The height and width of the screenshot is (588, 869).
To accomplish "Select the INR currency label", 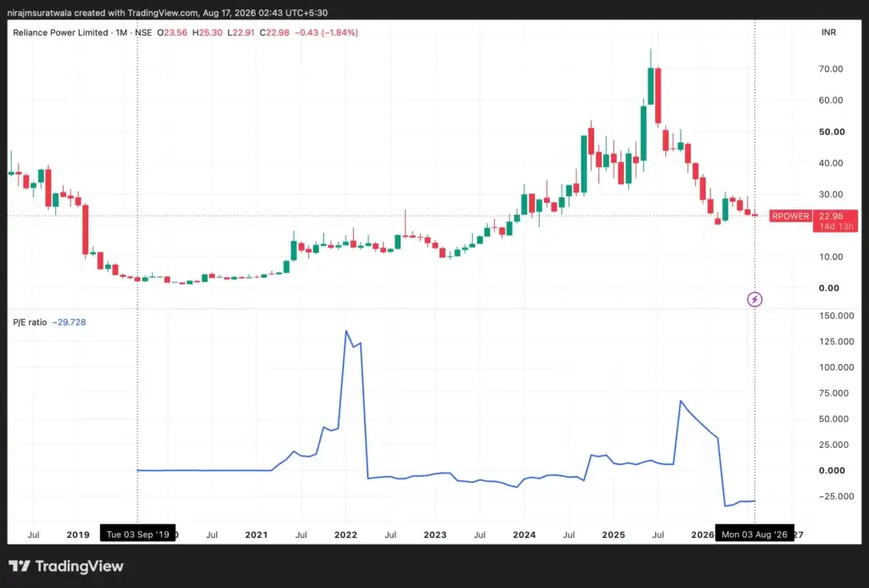I will tap(828, 33).
